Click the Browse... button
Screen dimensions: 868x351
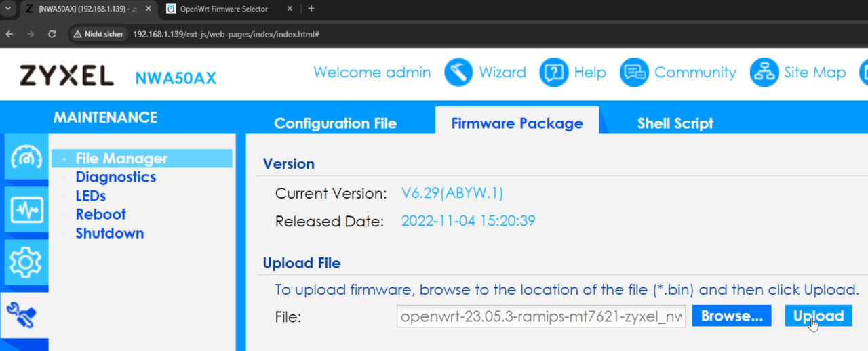(731, 316)
